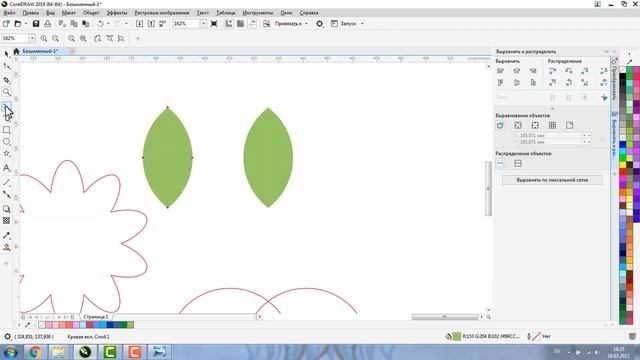Select the Parallel dimension line tool
Screen dimensions: 640x360
tap(7, 182)
